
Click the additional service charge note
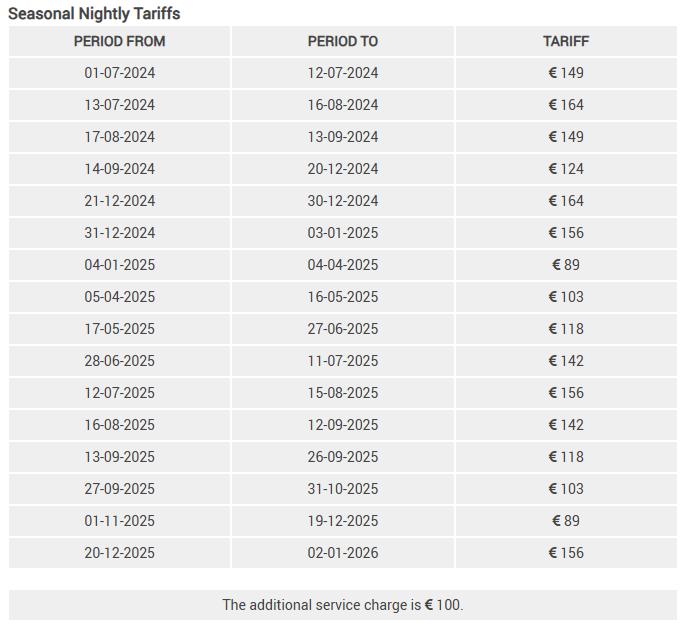[343, 605]
